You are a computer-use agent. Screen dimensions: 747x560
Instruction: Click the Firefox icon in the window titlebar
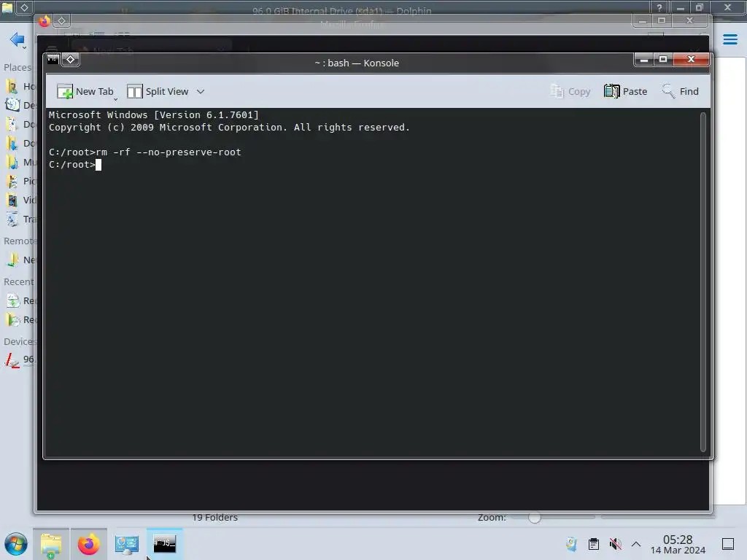click(x=44, y=21)
